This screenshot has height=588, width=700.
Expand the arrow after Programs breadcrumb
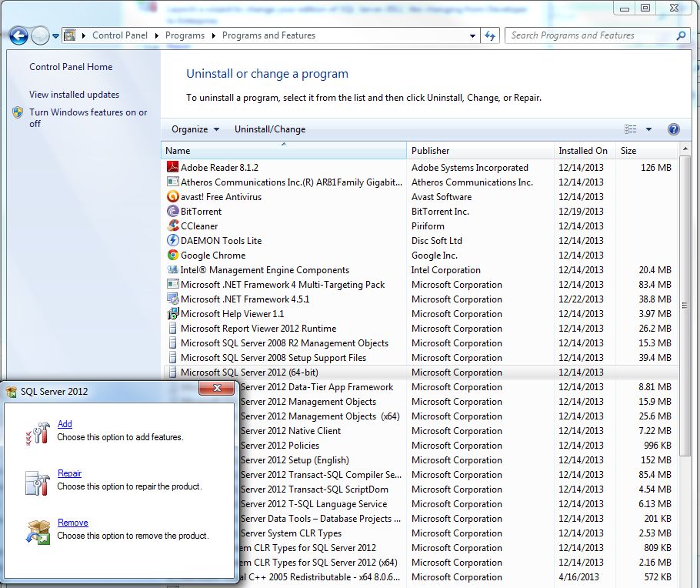(x=213, y=35)
